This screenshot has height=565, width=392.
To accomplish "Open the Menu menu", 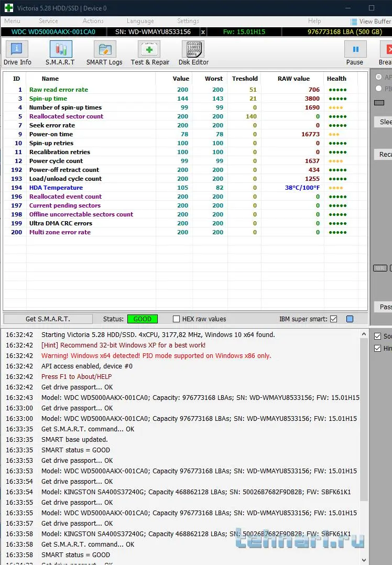I will tap(12, 21).
